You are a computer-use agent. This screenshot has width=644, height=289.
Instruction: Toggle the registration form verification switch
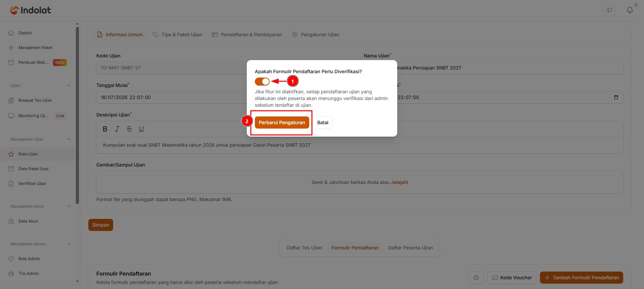pyautogui.click(x=262, y=82)
